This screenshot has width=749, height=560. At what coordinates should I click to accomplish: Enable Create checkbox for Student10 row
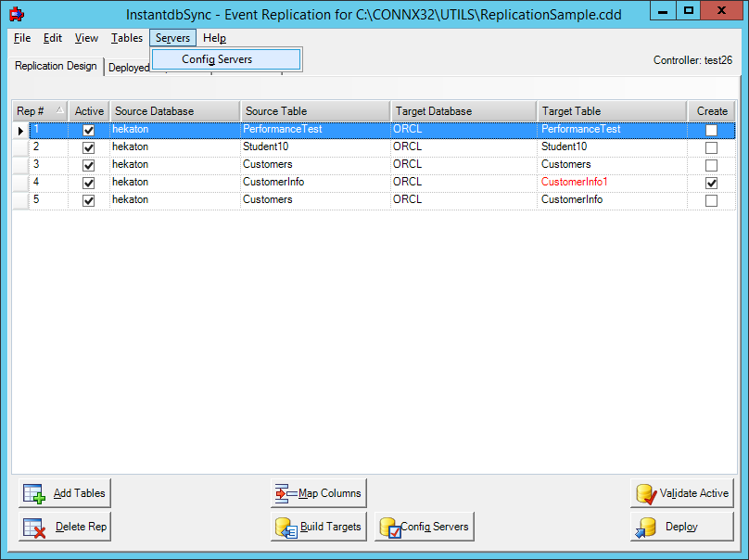click(711, 147)
